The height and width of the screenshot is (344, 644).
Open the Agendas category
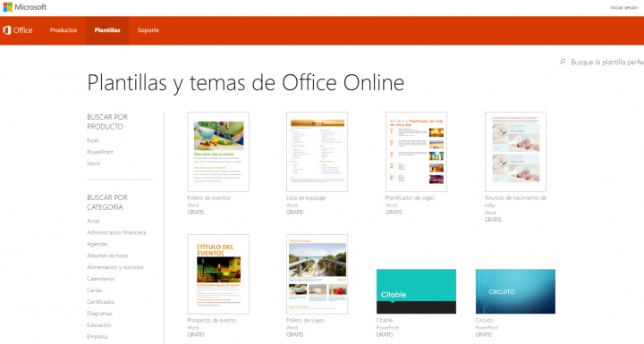(x=97, y=244)
